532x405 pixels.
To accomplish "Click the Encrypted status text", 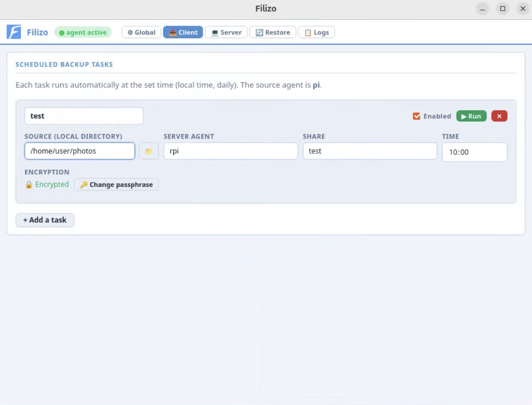I will click(x=52, y=184).
